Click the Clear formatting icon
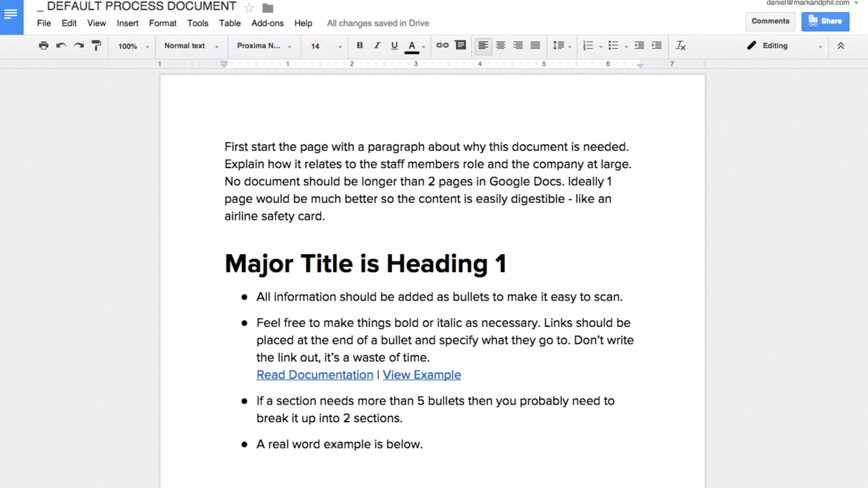 pyautogui.click(x=680, y=46)
